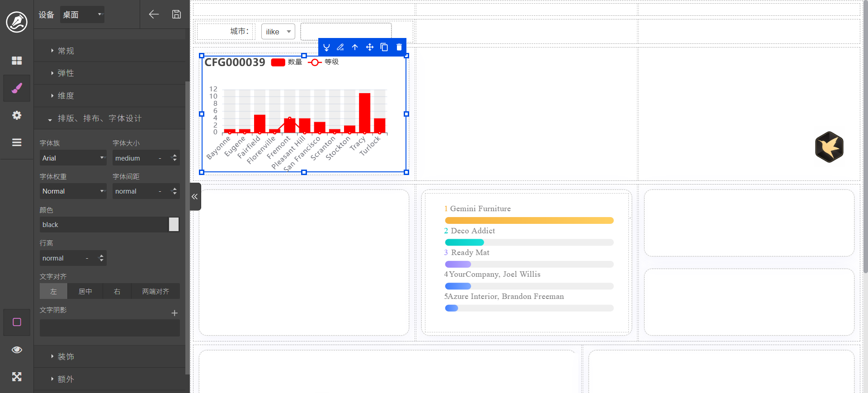Viewport: 868px width, 393px height.
Task: Expand the 常规 section
Action: [x=66, y=51]
